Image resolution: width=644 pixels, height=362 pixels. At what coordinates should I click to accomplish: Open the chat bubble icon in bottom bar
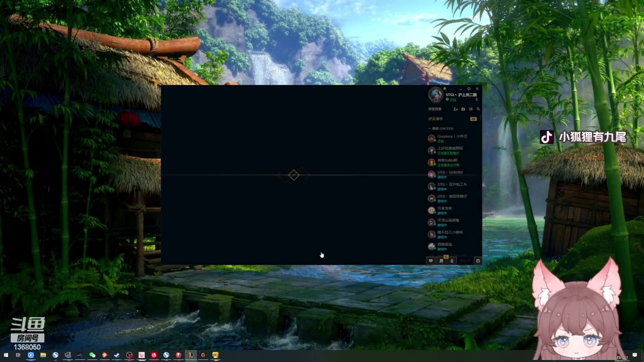click(x=431, y=261)
